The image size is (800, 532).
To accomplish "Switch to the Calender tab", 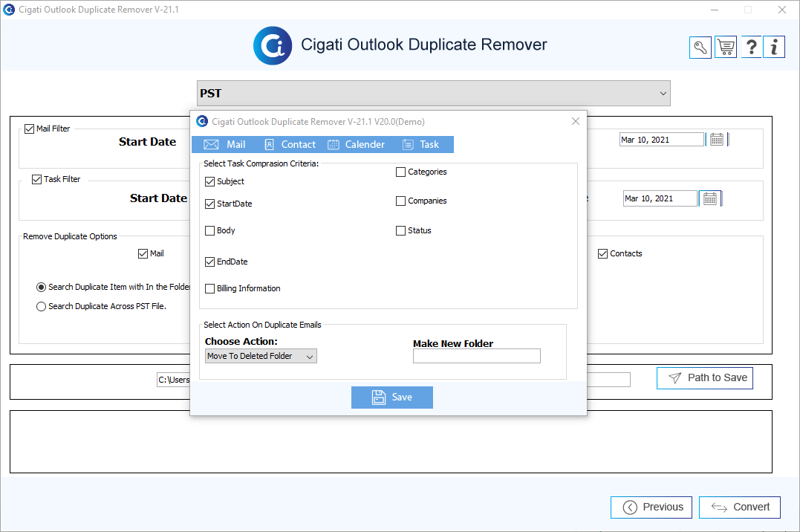I will pos(356,144).
